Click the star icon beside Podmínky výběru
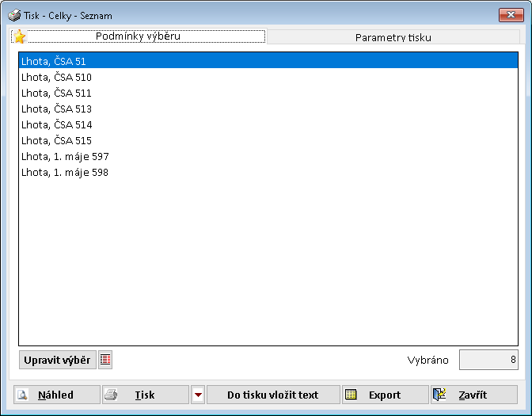The image size is (532, 416). [20, 37]
